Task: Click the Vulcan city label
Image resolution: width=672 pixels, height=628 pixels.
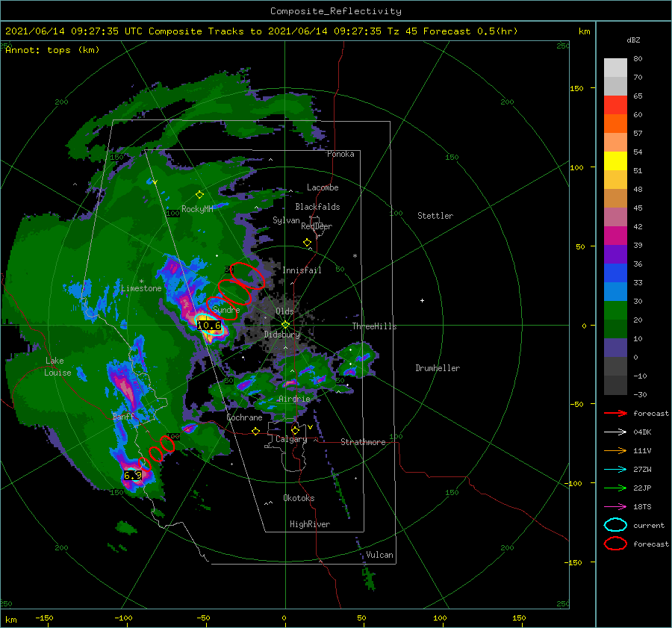Action: click(379, 555)
